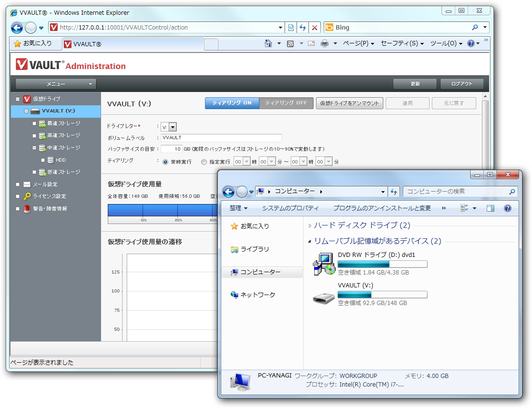Click the VVAULT (V:) free space bar
The height and width of the screenshot is (408, 532).
381,295
